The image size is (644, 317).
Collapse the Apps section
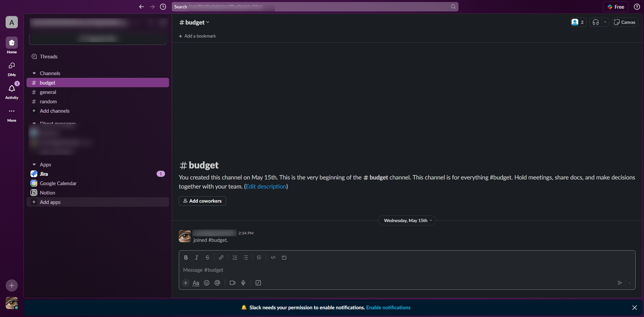[x=34, y=165]
